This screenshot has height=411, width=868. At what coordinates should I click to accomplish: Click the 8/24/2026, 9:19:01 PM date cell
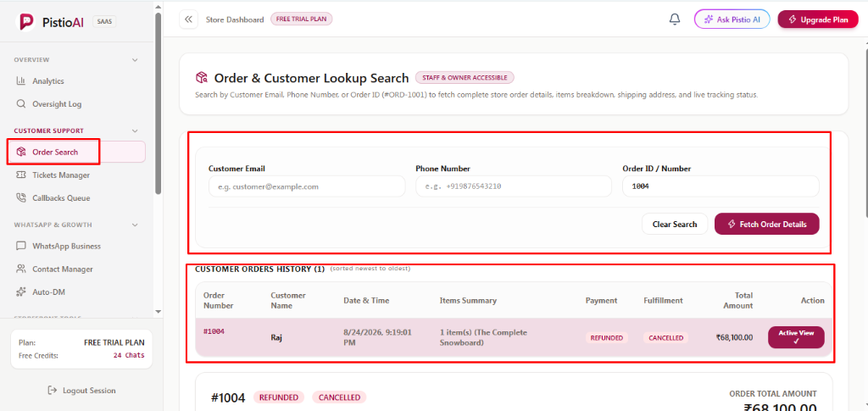[x=377, y=337]
